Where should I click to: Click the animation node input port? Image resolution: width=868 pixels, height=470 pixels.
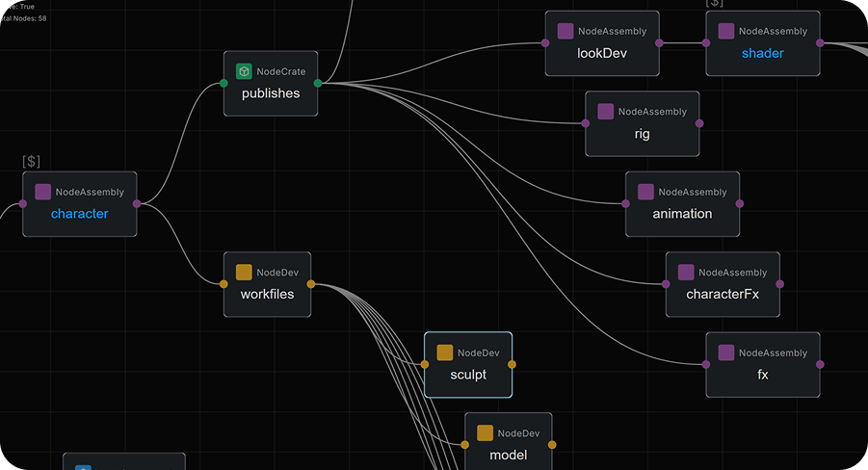[x=625, y=204]
